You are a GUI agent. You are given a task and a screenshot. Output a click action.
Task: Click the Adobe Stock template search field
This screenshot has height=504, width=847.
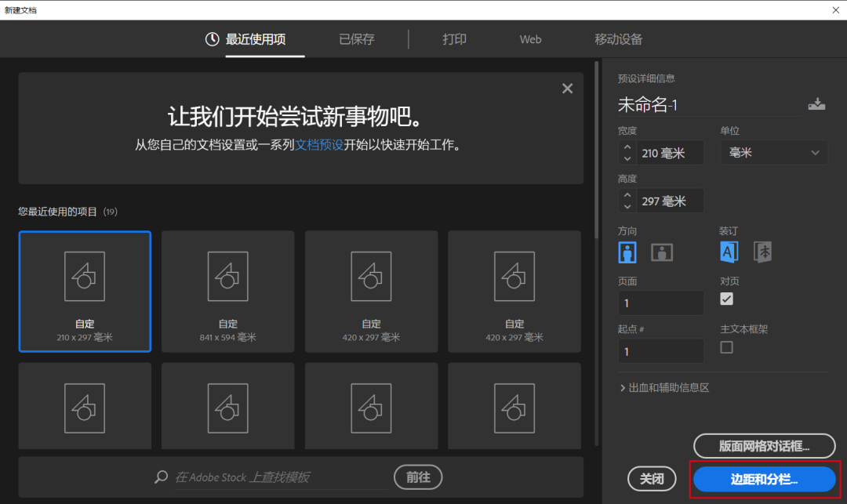point(259,477)
